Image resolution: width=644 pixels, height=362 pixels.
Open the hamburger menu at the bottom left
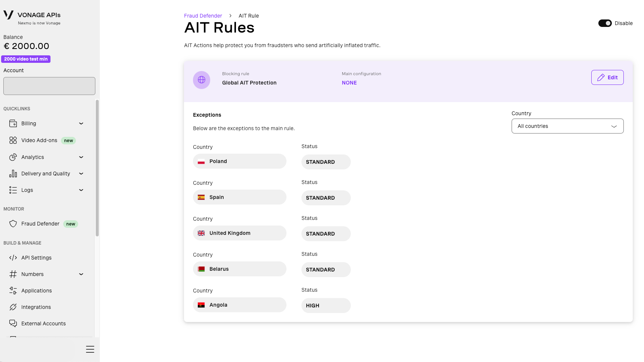[90, 349]
